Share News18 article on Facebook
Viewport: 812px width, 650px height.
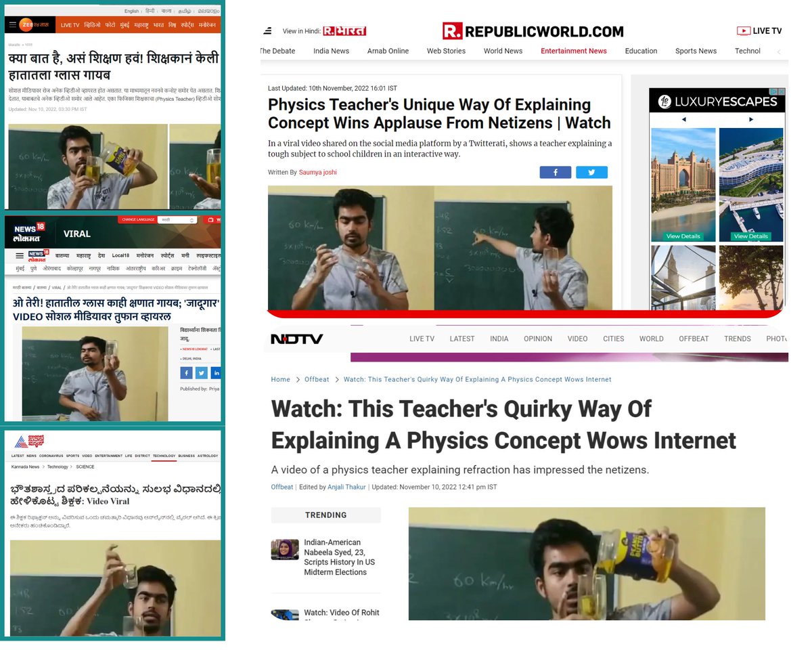186,373
